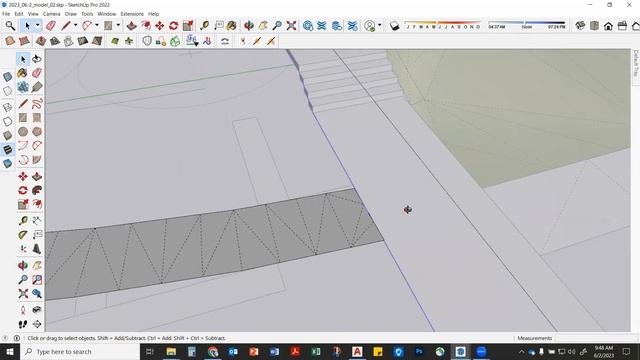
Task: Open the Tools menu
Action: (x=87, y=14)
